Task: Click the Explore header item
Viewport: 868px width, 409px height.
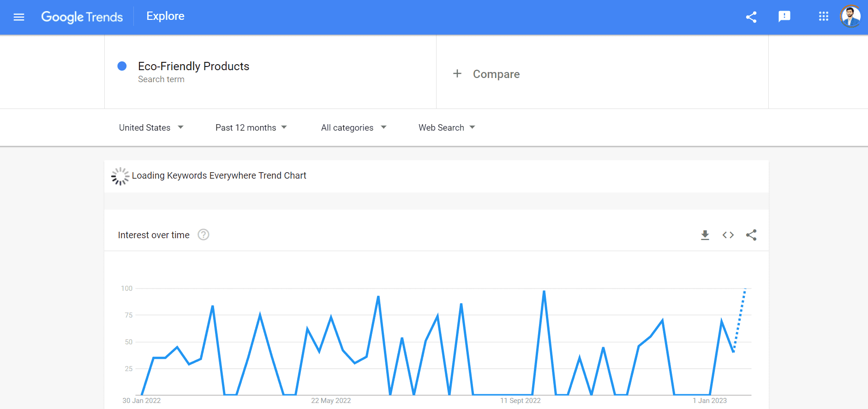Action: tap(165, 16)
